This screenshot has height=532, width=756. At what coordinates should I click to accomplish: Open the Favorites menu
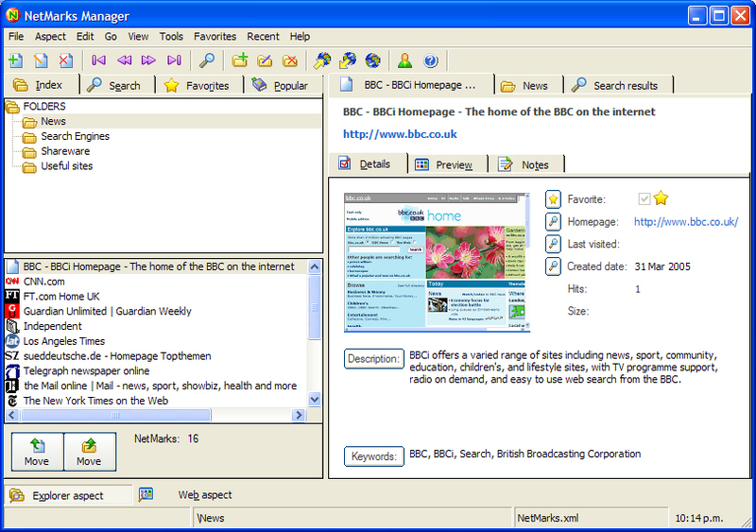pyautogui.click(x=215, y=36)
